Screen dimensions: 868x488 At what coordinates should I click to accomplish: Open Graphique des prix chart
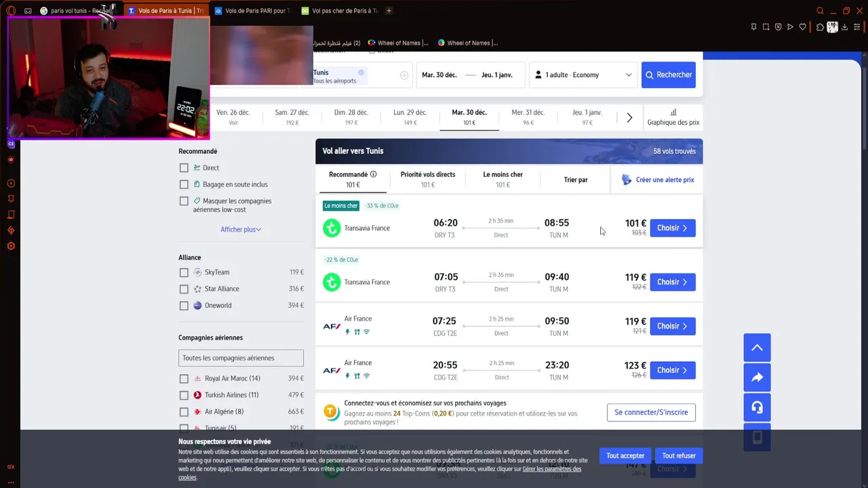pos(673,117)
